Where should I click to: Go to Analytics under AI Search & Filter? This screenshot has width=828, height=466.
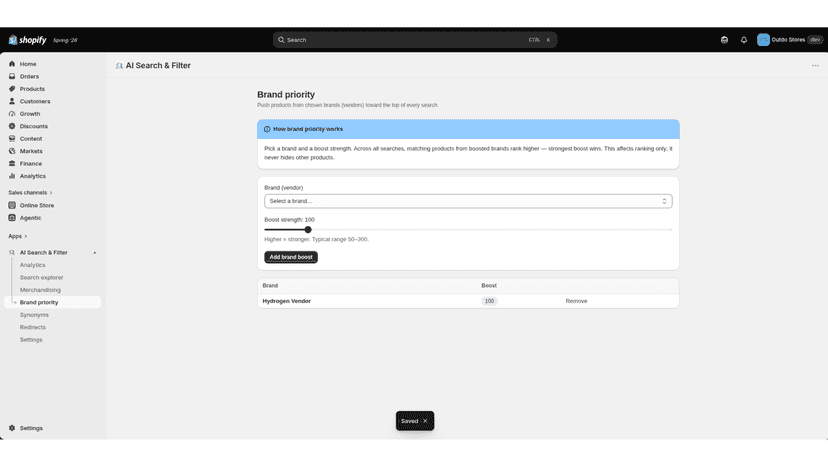click(33, 265)
